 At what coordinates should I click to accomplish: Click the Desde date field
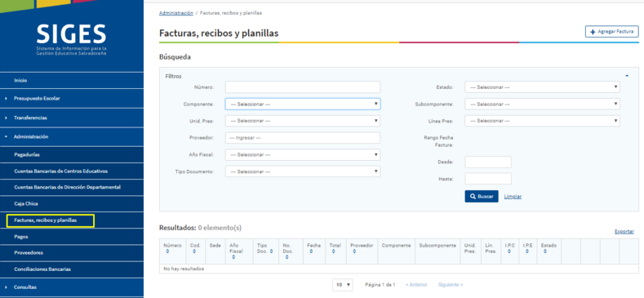[488, 162]
